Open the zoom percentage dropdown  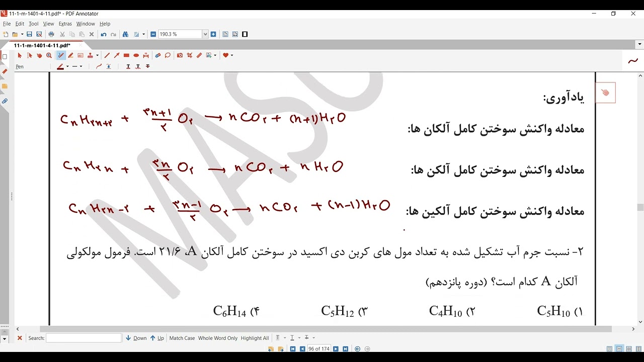[x=205, y=34]
